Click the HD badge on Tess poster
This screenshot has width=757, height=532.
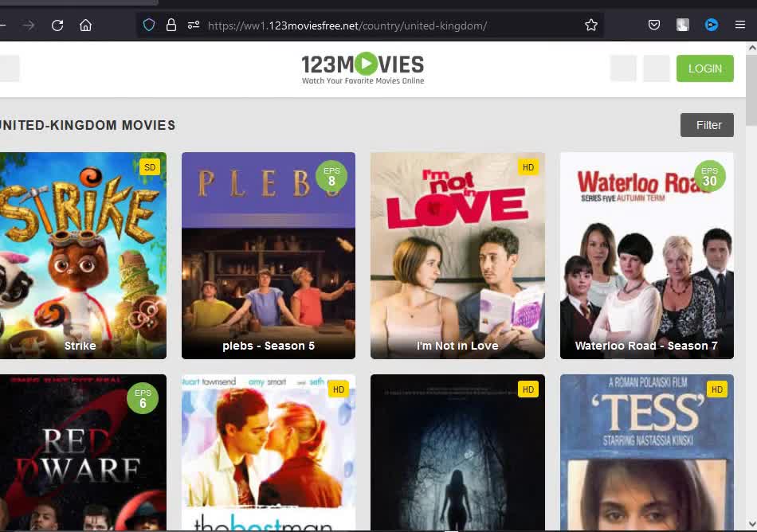click(717, 389)
